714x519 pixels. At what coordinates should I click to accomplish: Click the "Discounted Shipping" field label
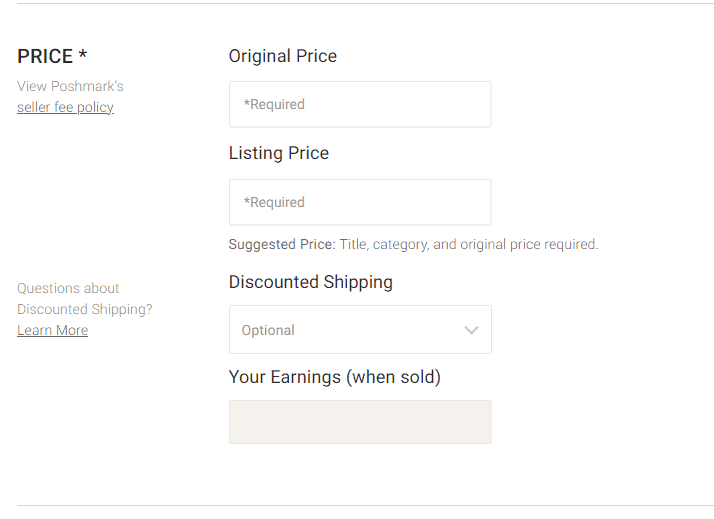[311, 282]
